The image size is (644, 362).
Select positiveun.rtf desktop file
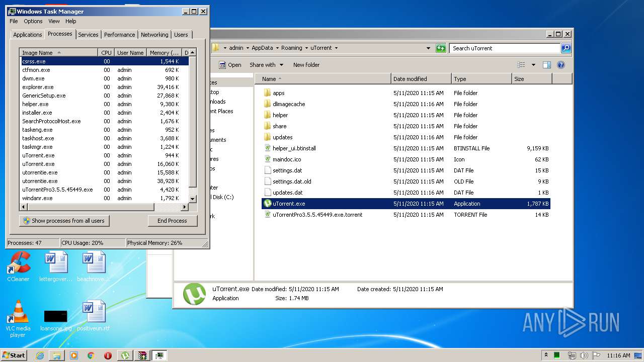point(94,316)
